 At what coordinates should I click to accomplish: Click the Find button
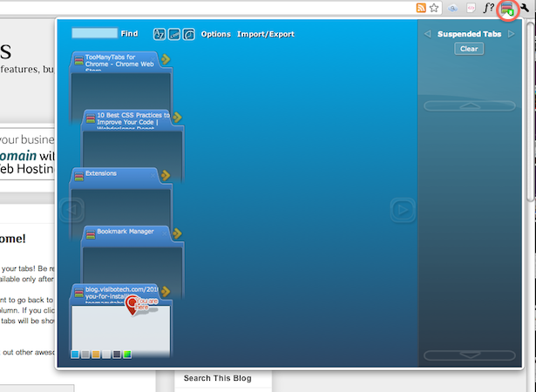point(129,33)
